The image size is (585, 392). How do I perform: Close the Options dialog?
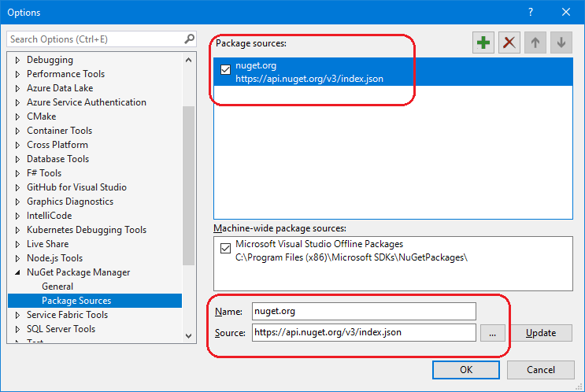(566, 12)
